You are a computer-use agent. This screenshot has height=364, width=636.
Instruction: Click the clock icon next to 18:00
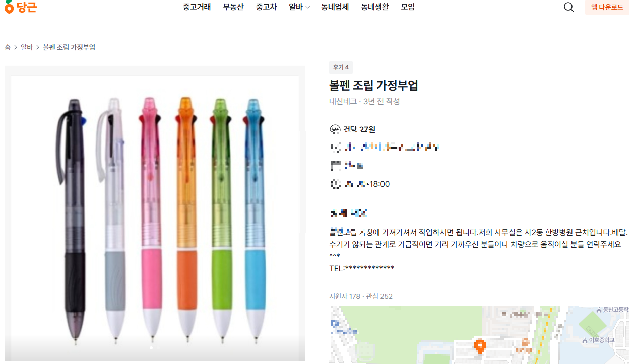(335, 184)
